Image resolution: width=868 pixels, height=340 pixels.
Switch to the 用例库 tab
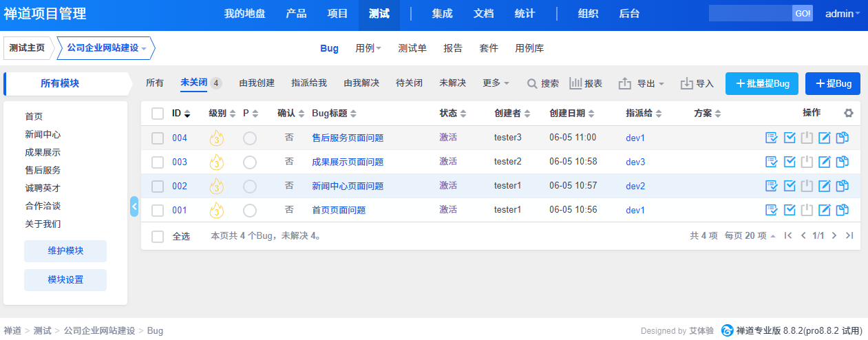[x=529, y=48]
